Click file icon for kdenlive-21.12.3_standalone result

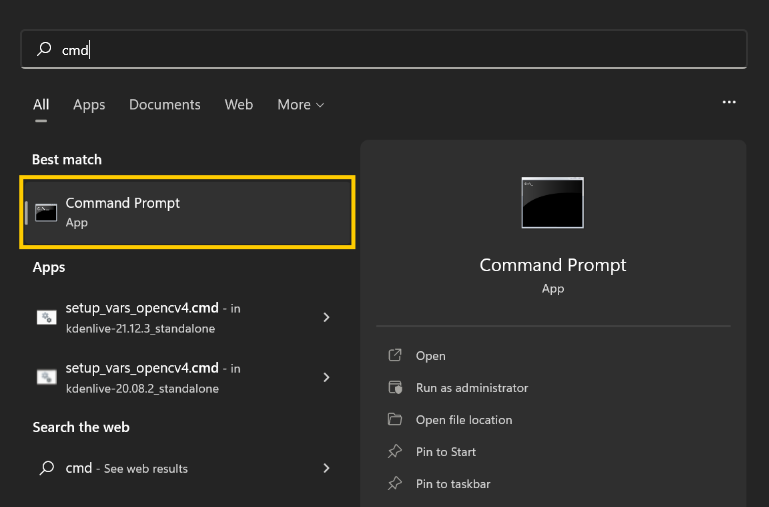[47, 318]
